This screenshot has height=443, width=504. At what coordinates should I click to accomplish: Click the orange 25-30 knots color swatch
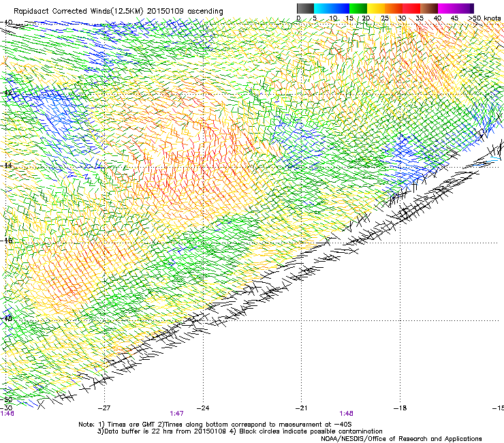(x=394, y=8)
